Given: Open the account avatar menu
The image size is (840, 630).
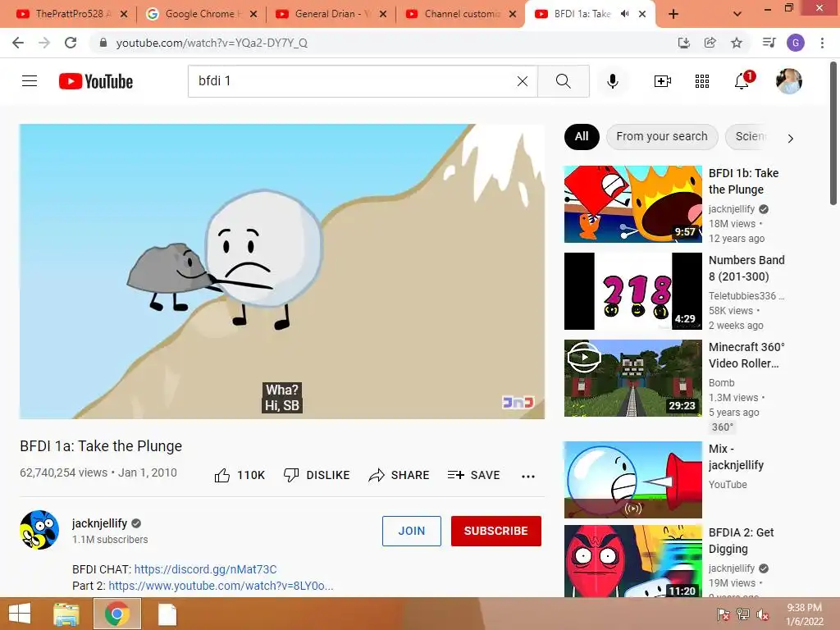Looking at the screenshot, I should pyautogui.click(x=788, y=81).
